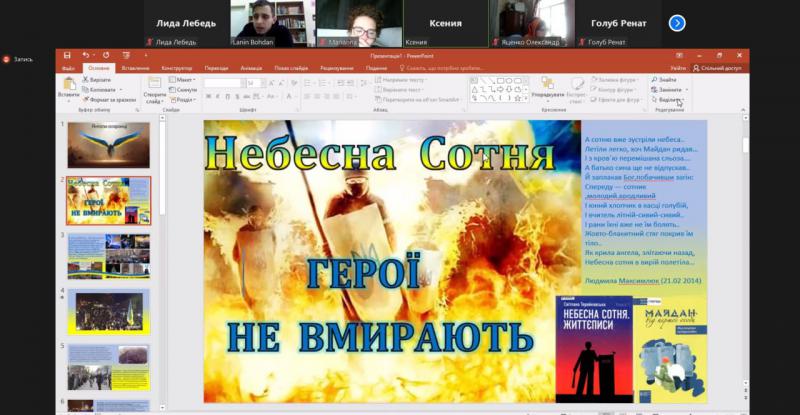Expand the shapes gallery More arrow
This screenshot has height=415, width=800.
pyautogui.click(x=526, y=98)
